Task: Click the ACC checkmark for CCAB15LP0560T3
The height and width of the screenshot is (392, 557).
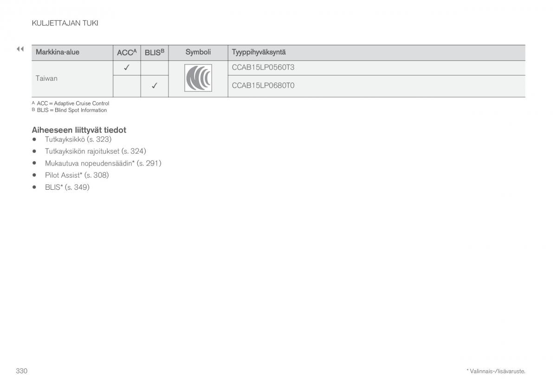Action: point(126,68)
